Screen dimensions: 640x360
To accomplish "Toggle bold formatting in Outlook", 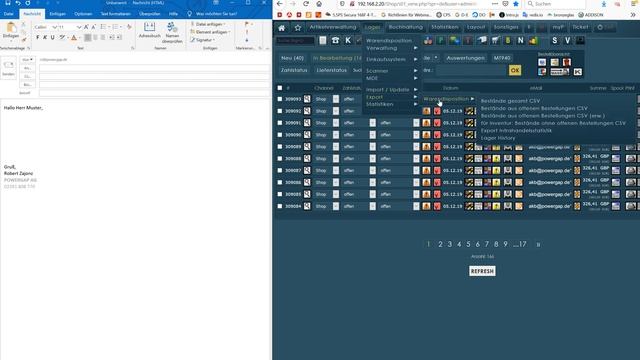I will coord(38,38).
